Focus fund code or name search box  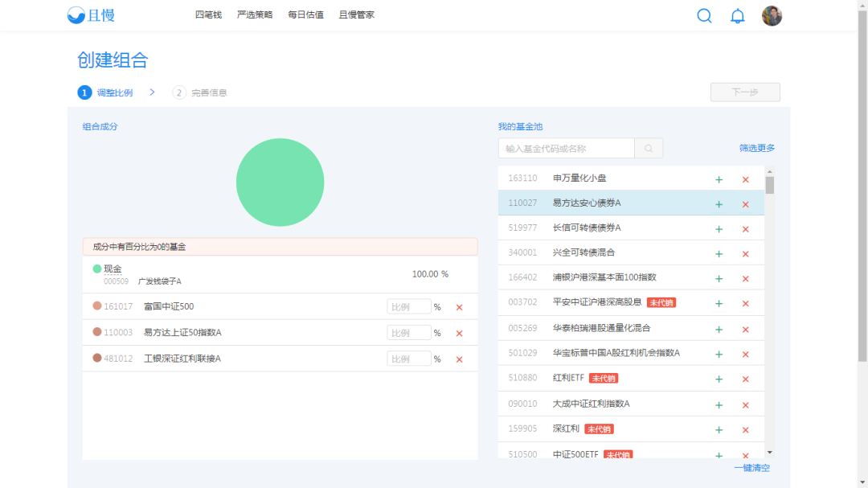pos(567,149)
